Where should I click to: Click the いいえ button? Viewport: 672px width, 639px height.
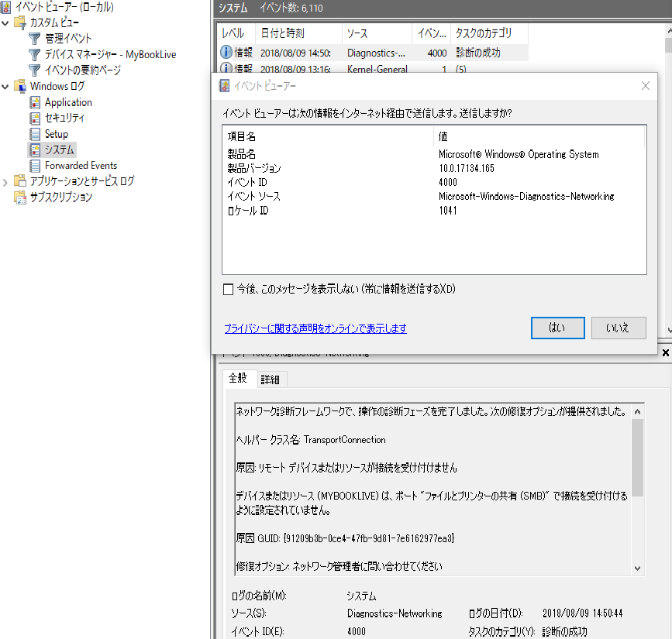point(619,328)
